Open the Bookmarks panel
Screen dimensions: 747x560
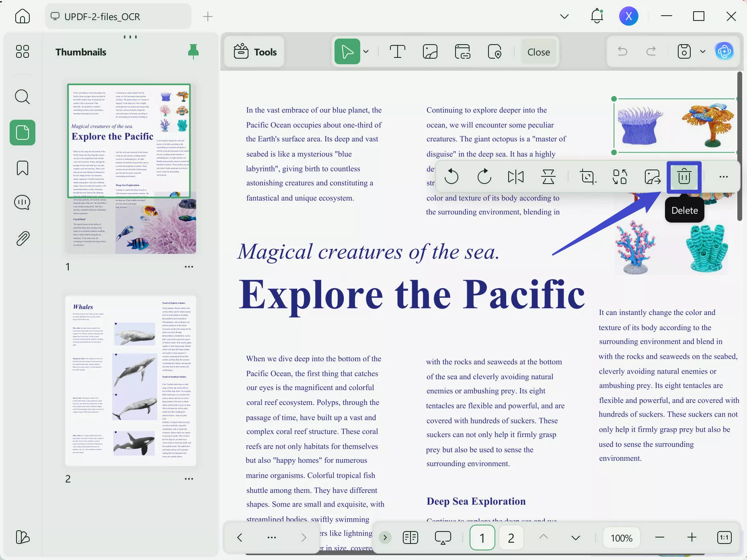tap(22, 168)
